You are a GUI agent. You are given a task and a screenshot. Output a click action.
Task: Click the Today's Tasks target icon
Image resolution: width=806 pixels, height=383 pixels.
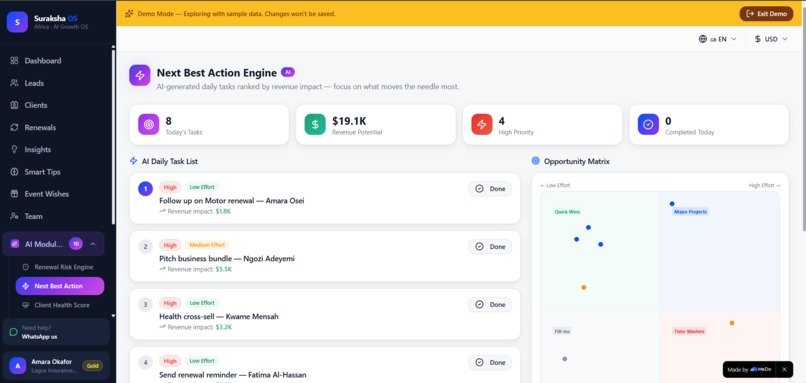pos(149,124)
